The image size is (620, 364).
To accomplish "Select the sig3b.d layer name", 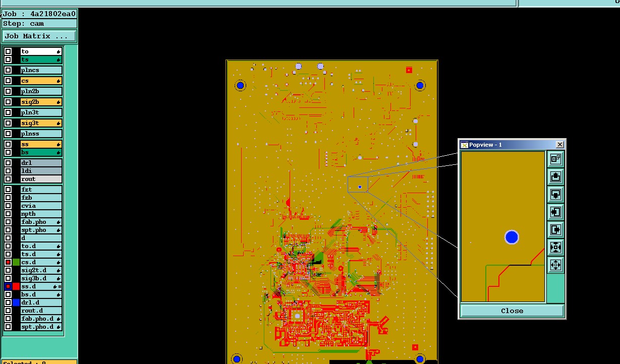I will click(41, 278).
